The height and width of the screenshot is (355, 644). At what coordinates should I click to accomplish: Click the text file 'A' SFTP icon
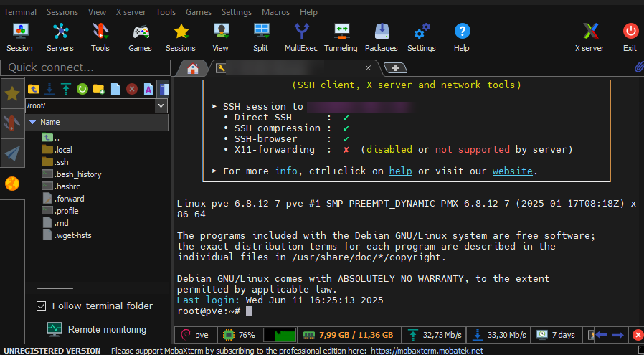click(x=148, y=89)
